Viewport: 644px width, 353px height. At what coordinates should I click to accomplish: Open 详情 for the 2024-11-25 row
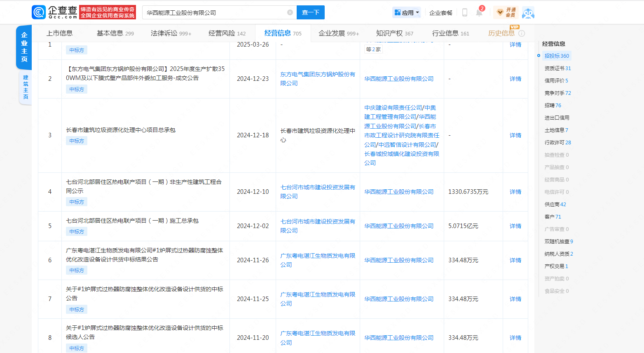point(515,299)
